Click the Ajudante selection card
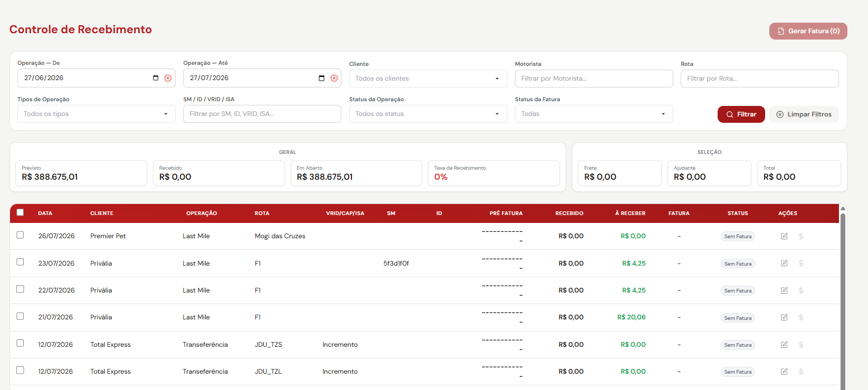The width and height of the screenshot is (868, 390). [709, 173]
